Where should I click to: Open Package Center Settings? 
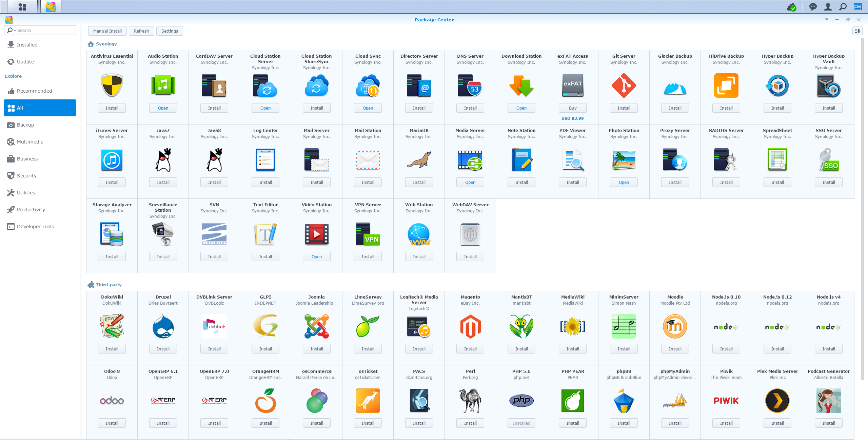[170, 31]
